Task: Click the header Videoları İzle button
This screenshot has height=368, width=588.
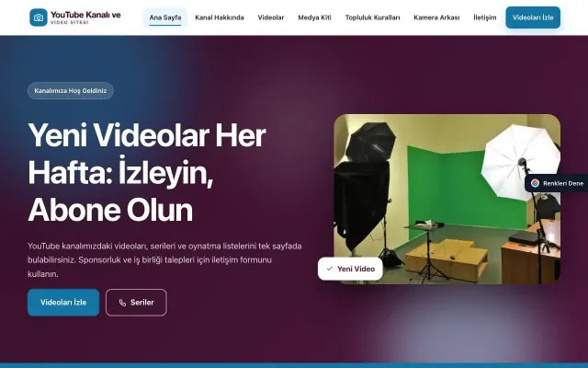Action: click(x=533, y=17)
